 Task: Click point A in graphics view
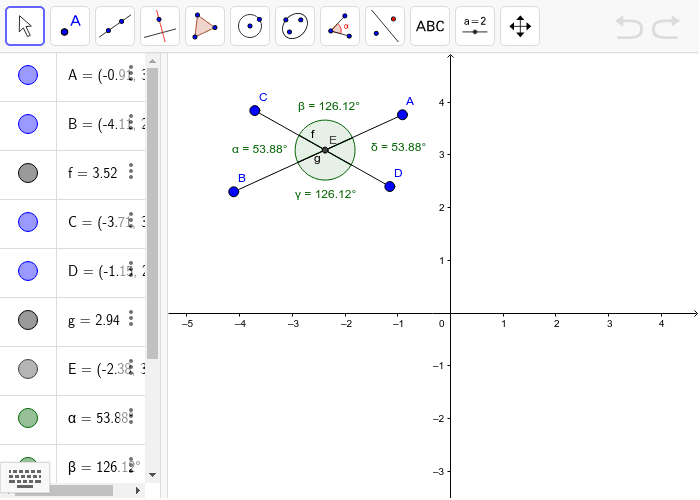tap(402, 115)
